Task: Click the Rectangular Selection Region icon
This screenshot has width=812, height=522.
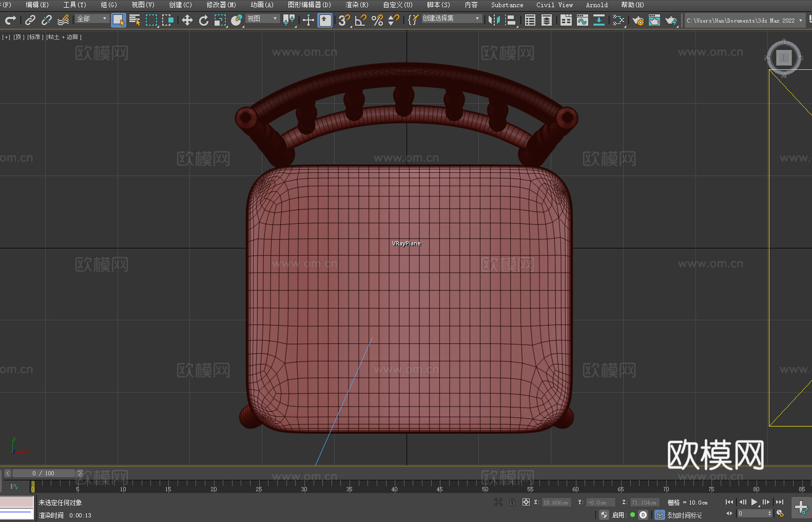Action: coord(151,20)
